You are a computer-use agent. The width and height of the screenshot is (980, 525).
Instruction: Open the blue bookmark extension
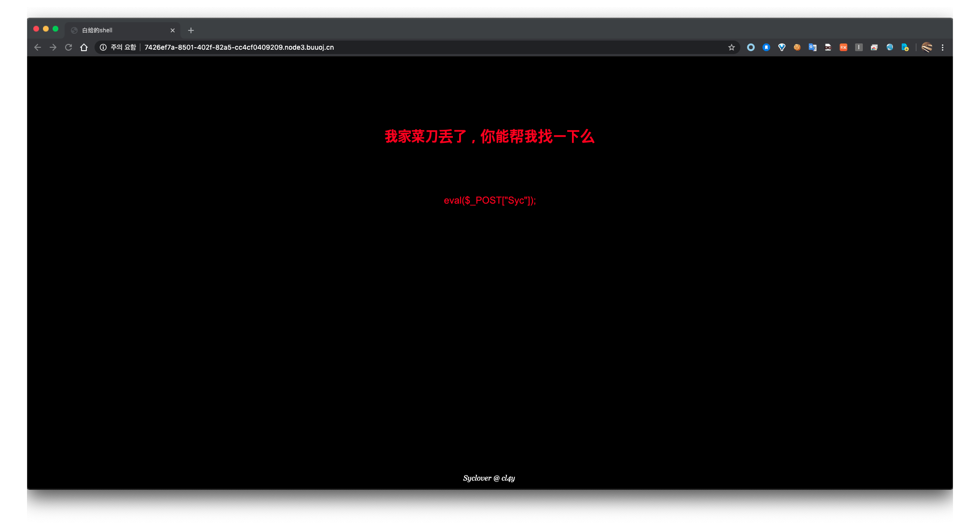[x=766, y=47]
